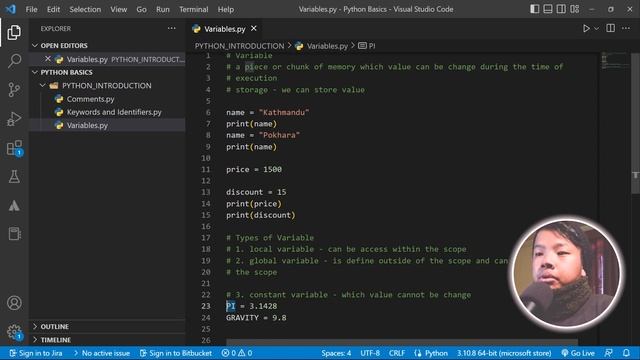Open the Selection menu

[x=85, y=9]
